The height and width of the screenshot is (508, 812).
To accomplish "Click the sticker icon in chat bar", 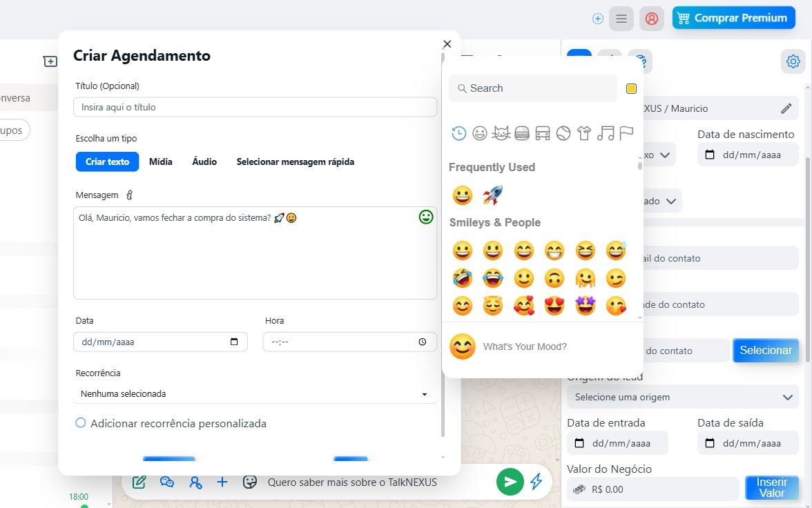I will click(x=250, y=482).
